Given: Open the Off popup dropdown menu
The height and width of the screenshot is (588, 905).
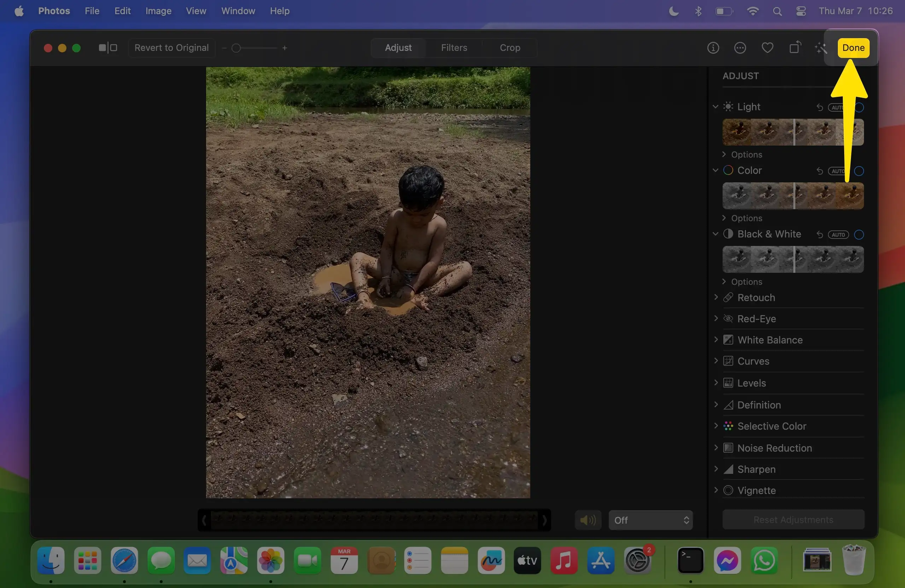Looking at the screenshot, I should pos(650,520).
